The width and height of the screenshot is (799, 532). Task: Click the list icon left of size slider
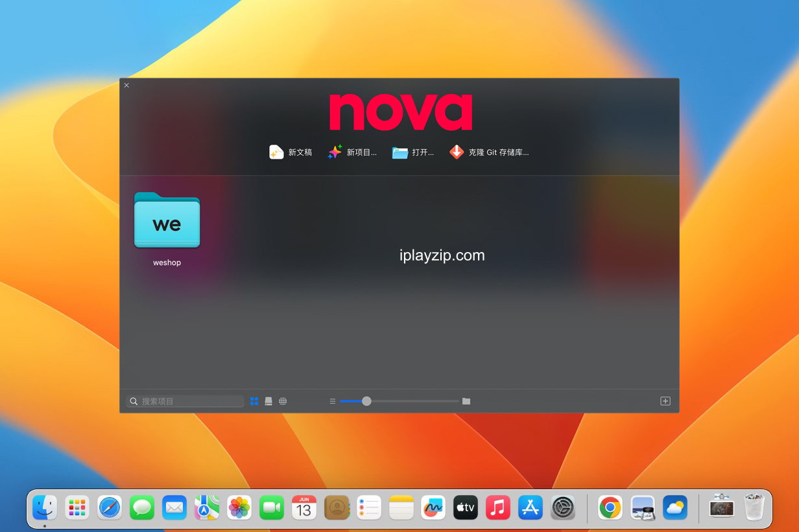point(333,401)
